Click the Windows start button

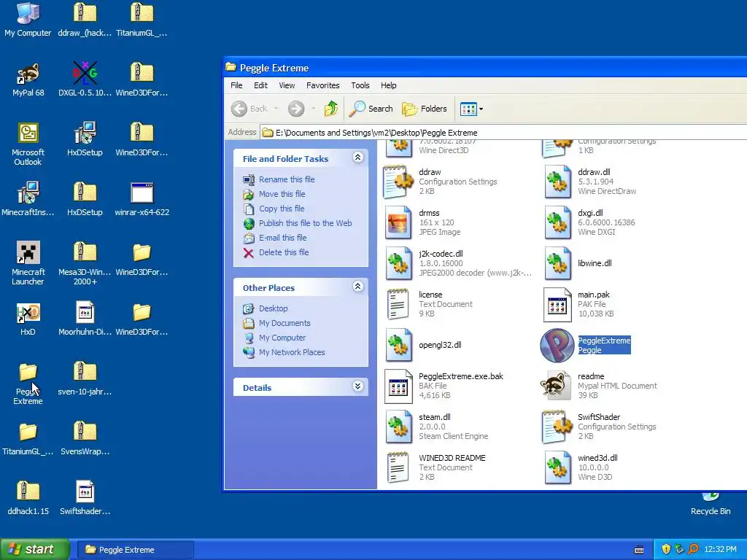(x=34, y=549)
